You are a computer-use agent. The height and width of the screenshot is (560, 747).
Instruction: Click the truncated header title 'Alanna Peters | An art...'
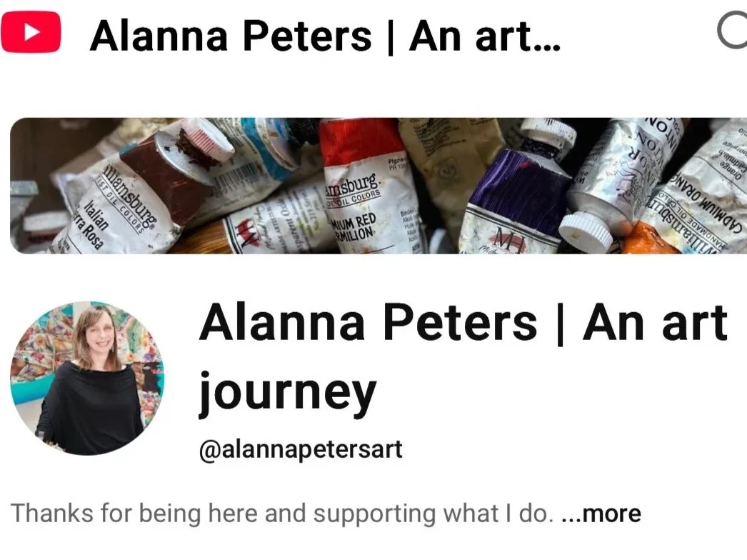point(326,36)
